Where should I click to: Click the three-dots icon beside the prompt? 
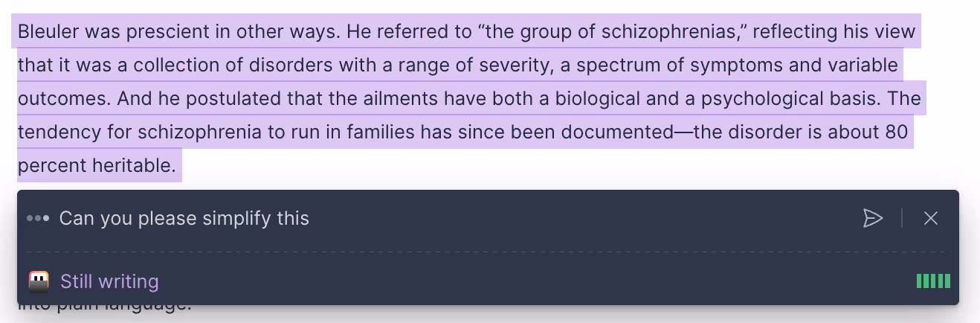38,218
